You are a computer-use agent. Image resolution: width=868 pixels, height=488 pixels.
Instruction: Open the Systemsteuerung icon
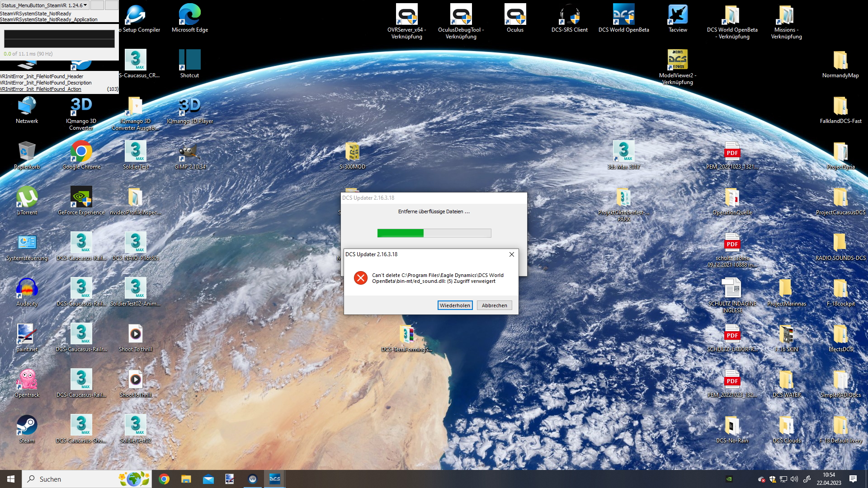27,247
